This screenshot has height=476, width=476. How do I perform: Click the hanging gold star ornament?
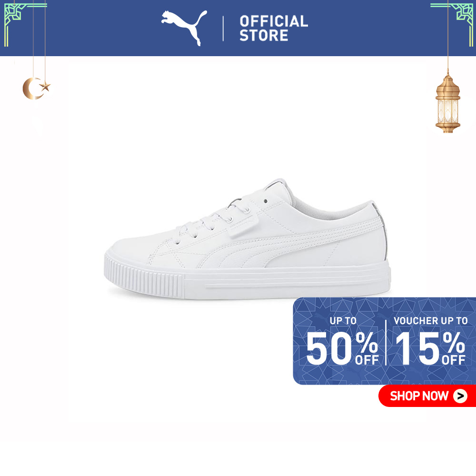pyautogui.click(x=45, y=86)
